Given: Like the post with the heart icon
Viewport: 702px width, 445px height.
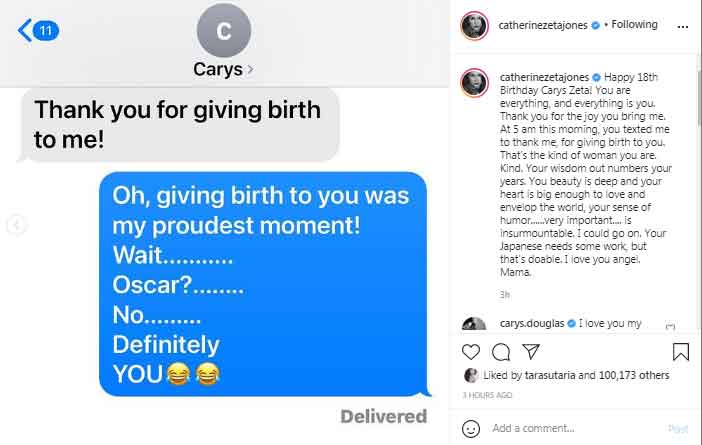Looking at the screenshot, I should pos(471,352).
